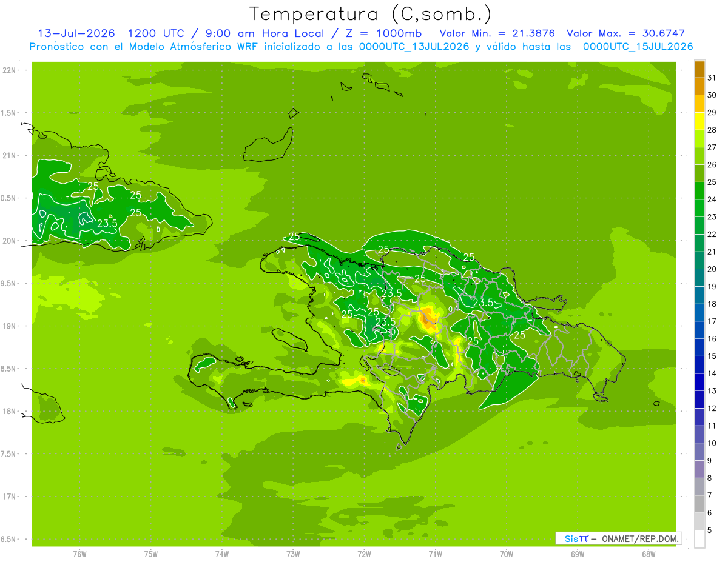The image size is (728, 562).
Task: Click the longitude label "76W"
Action: [79, 554]
